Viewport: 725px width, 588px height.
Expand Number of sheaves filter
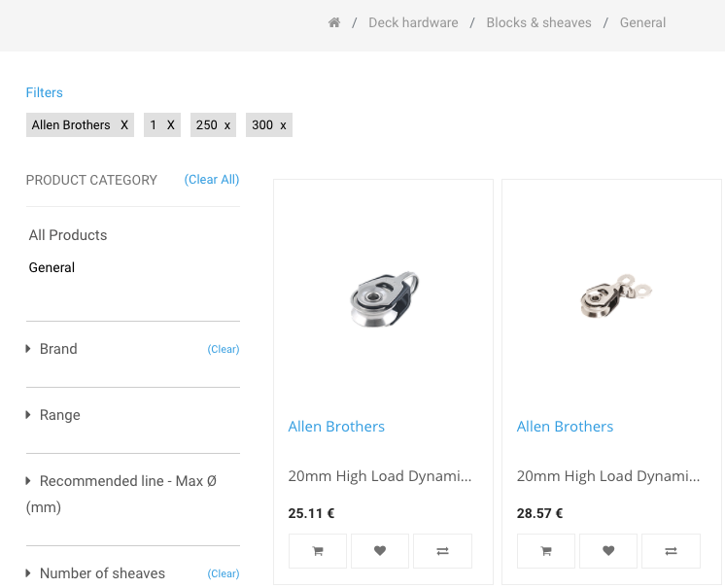click(x=101, y=573)
